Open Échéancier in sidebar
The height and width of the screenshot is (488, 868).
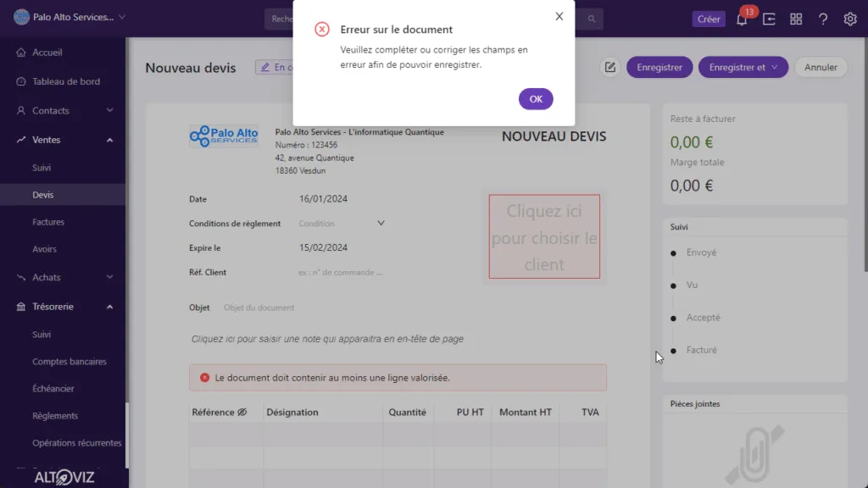click(x=53, y=388)
